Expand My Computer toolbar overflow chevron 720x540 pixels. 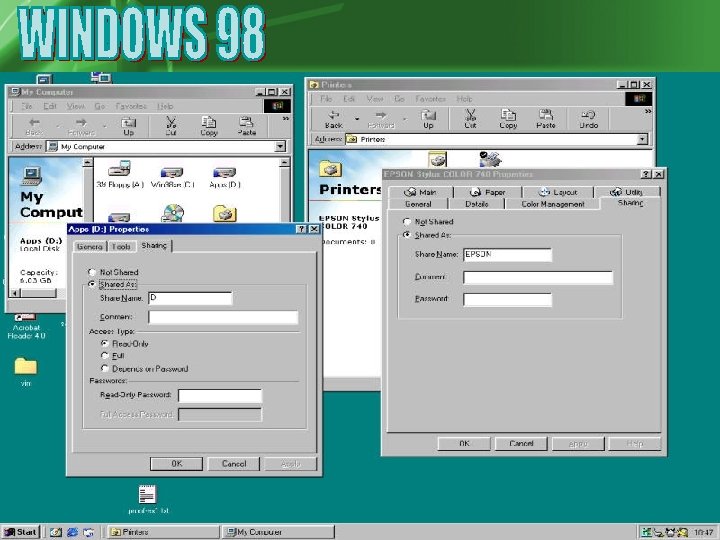[286, 118]
